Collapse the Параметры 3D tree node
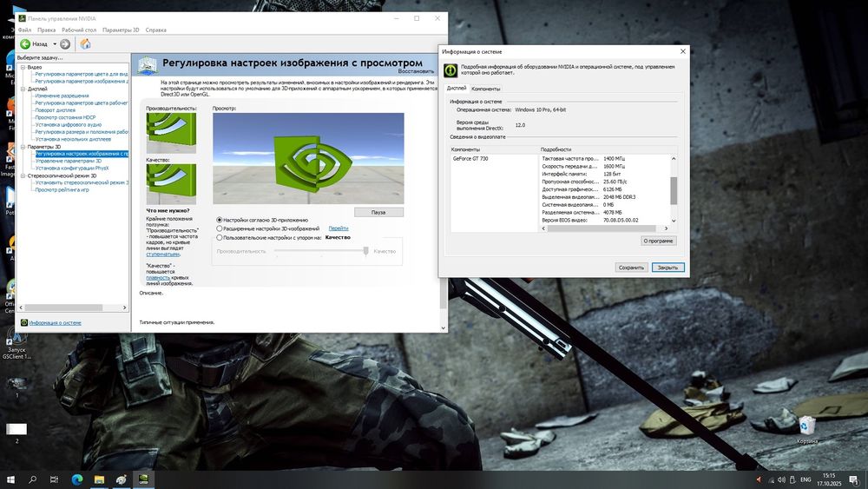Screen dimensions: 868x489 (x=23, y=147)
